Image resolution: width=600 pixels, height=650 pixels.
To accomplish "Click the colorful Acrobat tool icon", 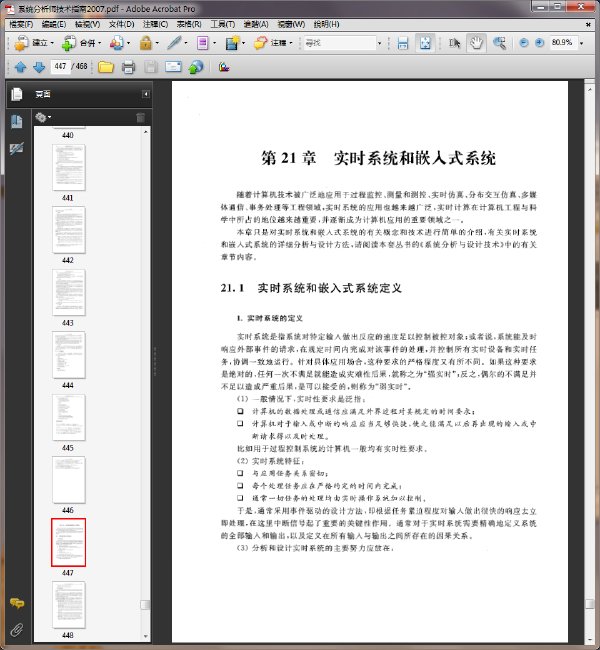I will (x=224, y=67).
